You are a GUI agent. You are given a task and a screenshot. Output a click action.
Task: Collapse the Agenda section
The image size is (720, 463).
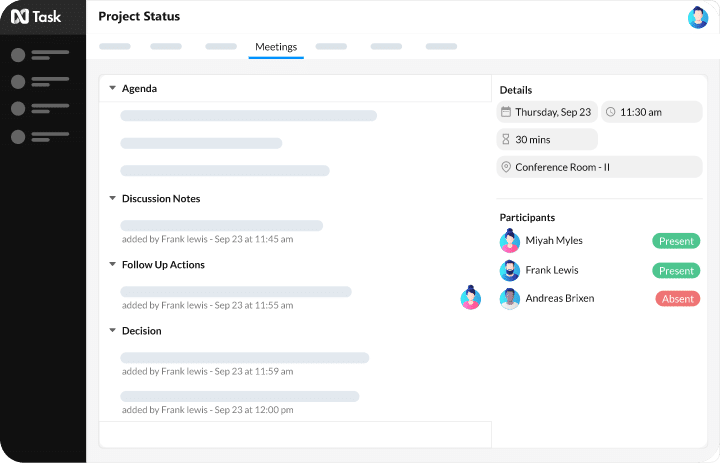[x=113, y=89]
